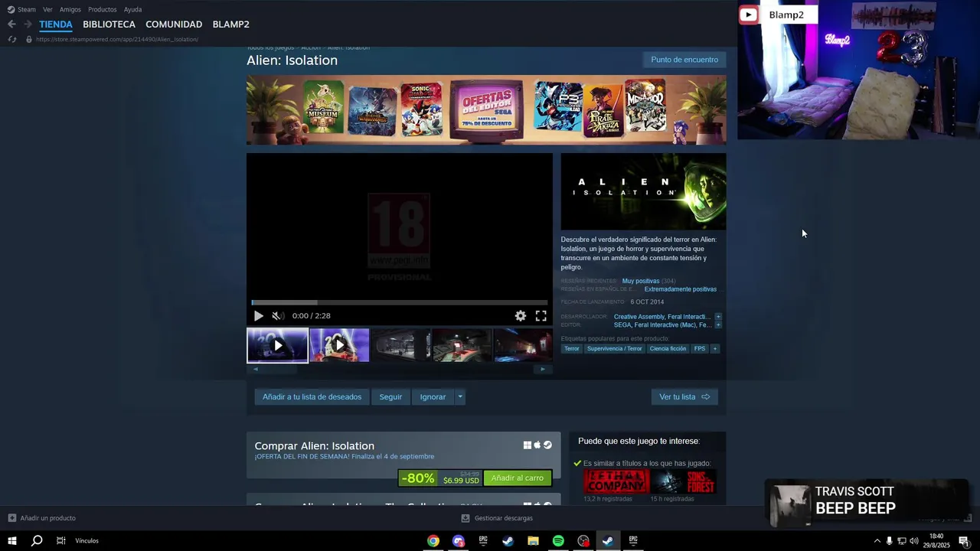Open Sons of the Forest thumbnail
This screenshot has height=551, width=980.
684,481
